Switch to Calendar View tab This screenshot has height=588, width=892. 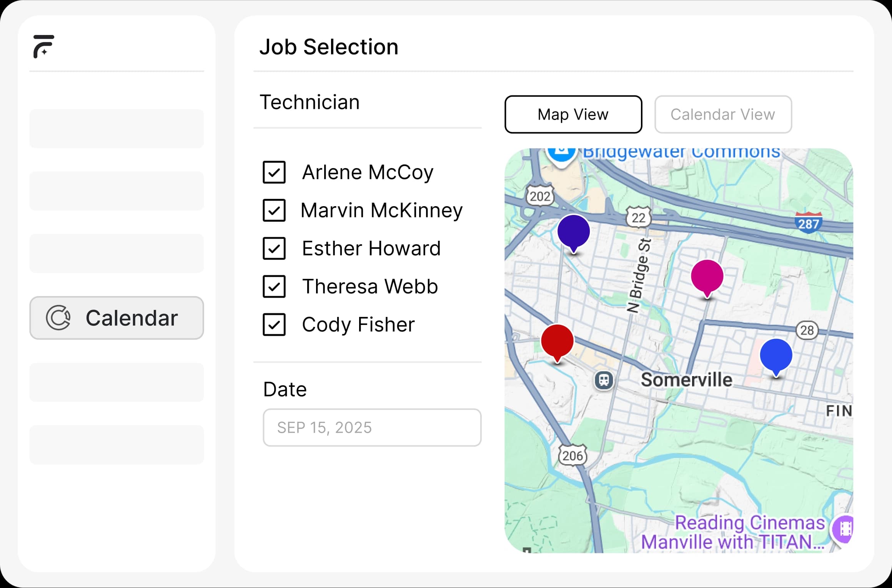pos(723,115)
